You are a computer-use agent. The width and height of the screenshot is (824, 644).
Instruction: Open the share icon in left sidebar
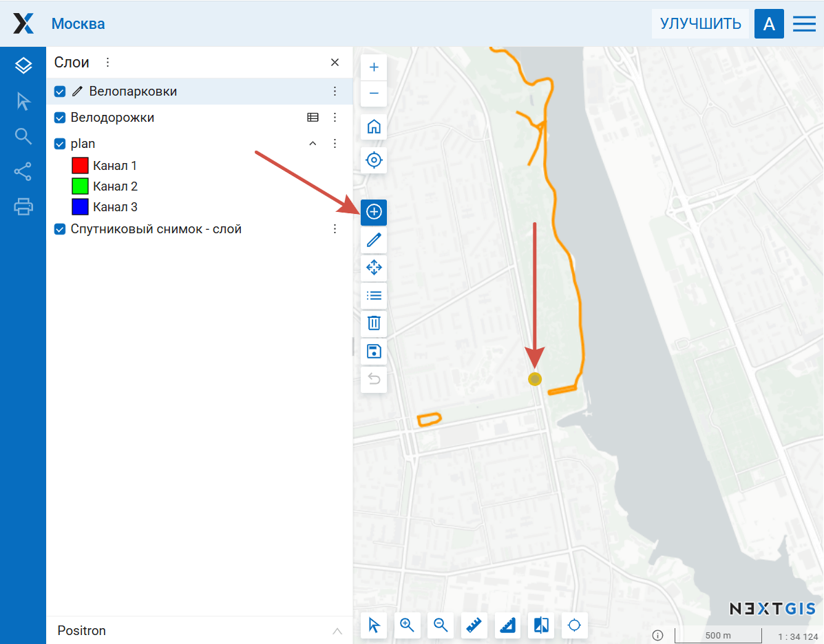(x=23, y=171)
